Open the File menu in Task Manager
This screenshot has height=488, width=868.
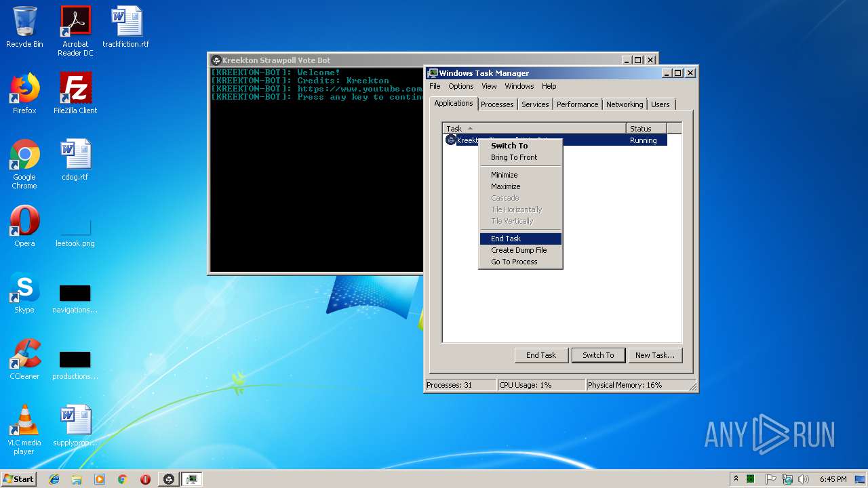click(435, 86)
